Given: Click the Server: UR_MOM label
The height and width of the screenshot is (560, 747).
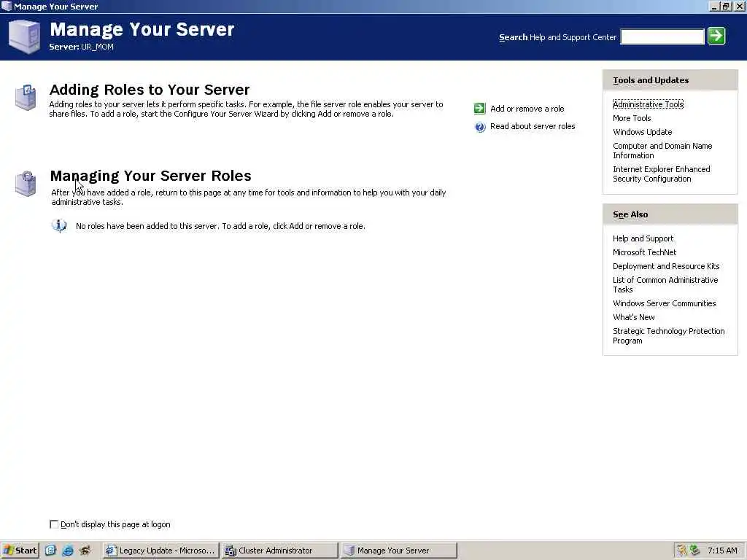Looking at the screenshot, I should click(82, 47).
